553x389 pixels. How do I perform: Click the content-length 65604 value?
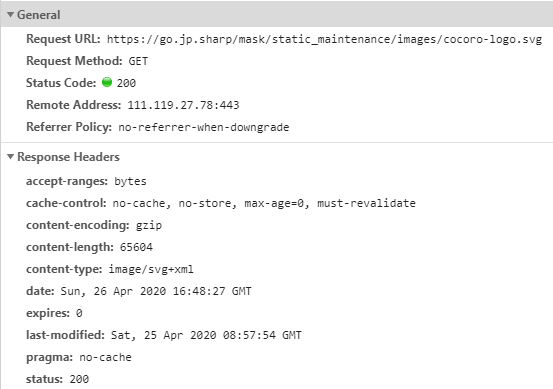[x=136, y=247]
